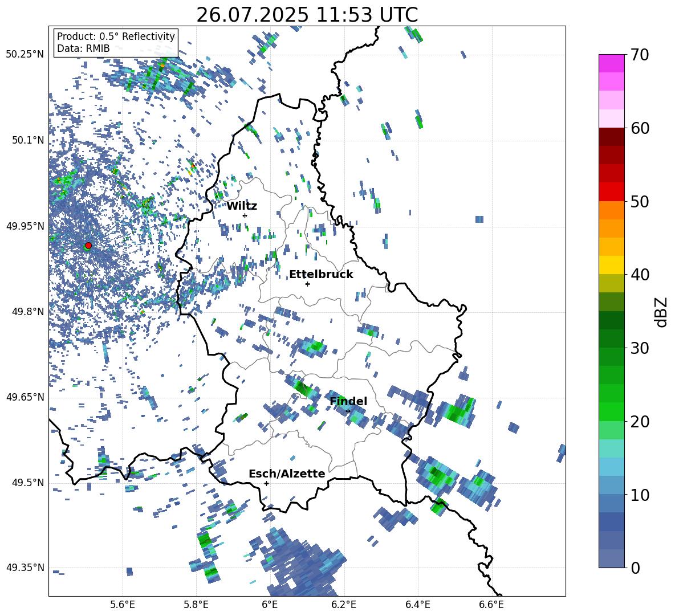Click the Findel station cross marker
This screenshot has width=675, height=616.
coord(348,411)
